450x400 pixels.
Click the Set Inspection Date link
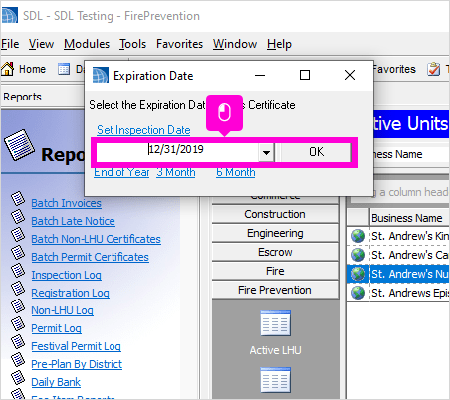144,130
